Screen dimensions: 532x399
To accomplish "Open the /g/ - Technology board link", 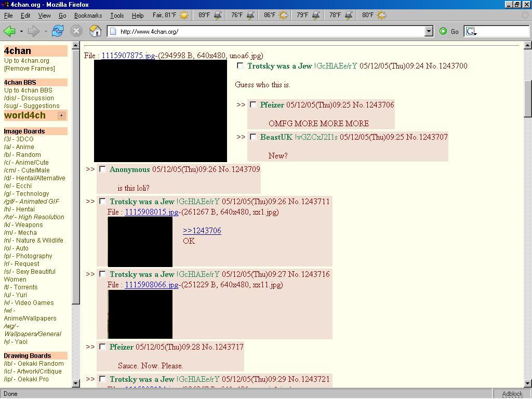I will coord(26,194).
